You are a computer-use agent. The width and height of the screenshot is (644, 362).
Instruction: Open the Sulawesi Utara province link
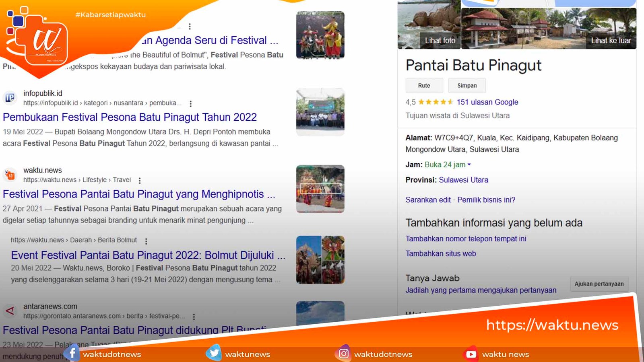tap(464, 180)
